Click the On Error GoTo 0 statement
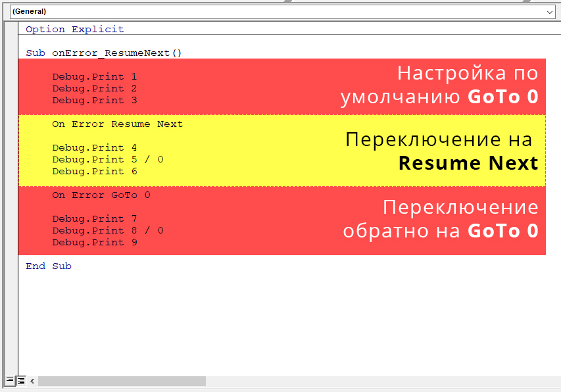Viewport: 561px width, 392px height. [x=101, y=195]
